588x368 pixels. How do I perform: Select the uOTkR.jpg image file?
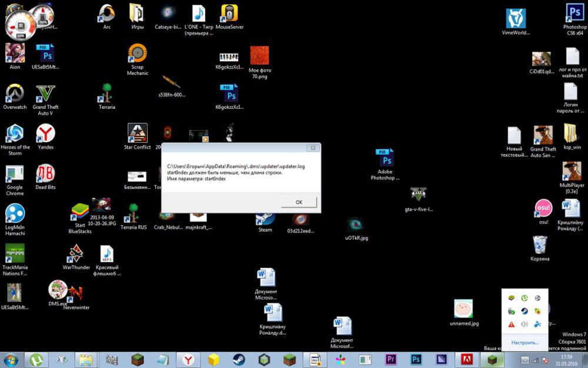point(356,229)
